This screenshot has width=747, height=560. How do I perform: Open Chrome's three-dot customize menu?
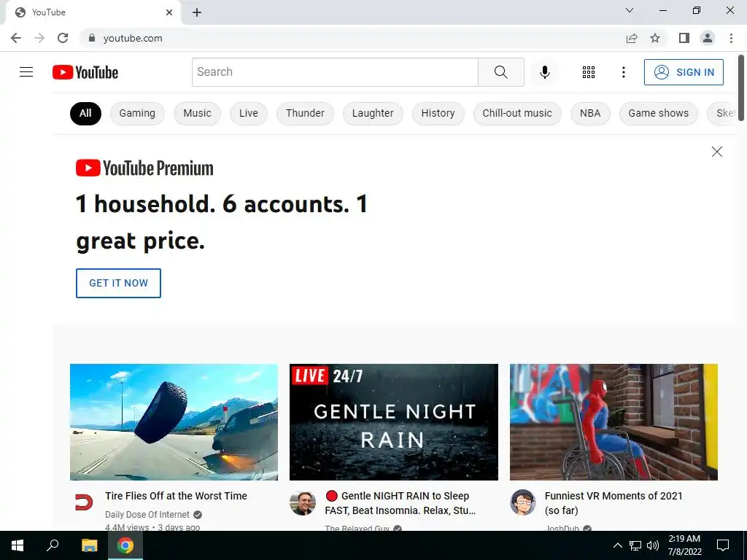[731, 38]
